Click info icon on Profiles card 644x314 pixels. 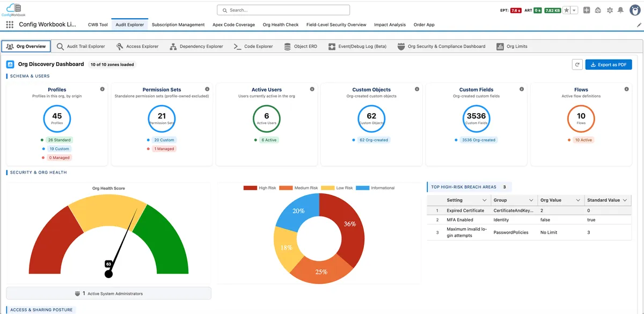tap(103, 89)
